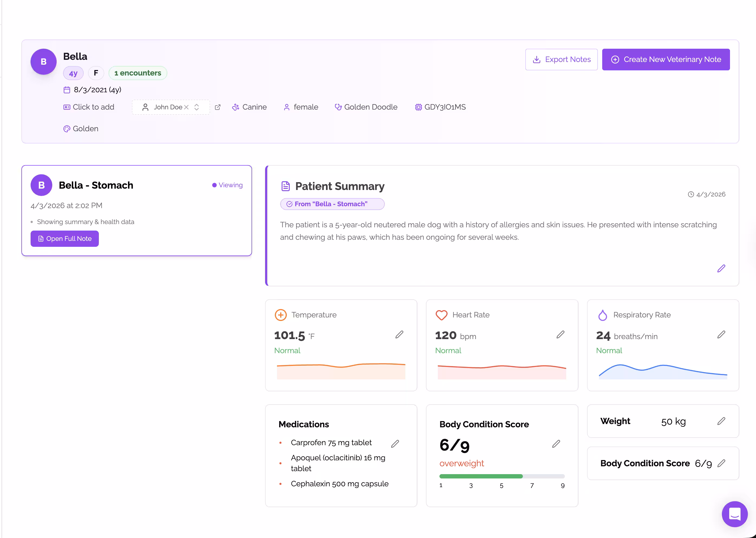
Task: Click 'Click to add' patient ID field
Action: (93, 107)
